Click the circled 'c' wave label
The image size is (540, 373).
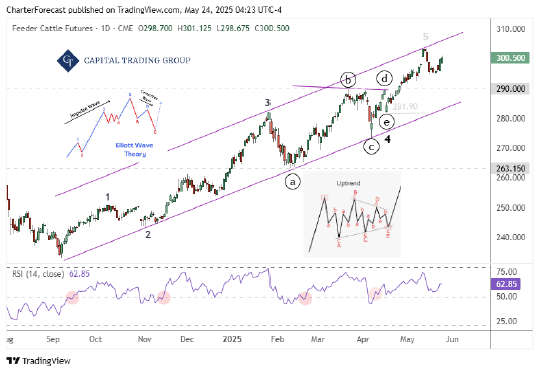pos(371,147)
